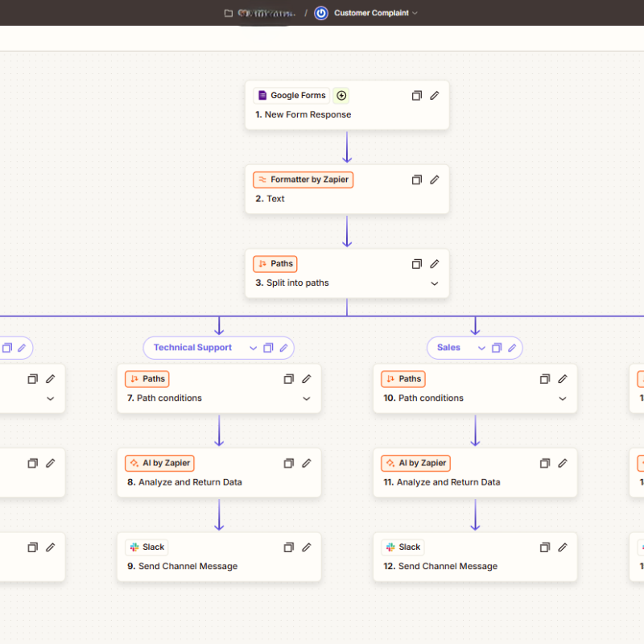This screenshot has width=644, height=644.
Task: Duplicate step 8 Analyze and Return Data
Action: 289,464
